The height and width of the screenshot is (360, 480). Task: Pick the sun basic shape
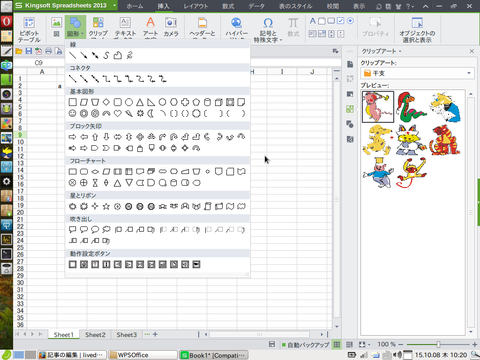pyautogui.click(x=140, y=113)
